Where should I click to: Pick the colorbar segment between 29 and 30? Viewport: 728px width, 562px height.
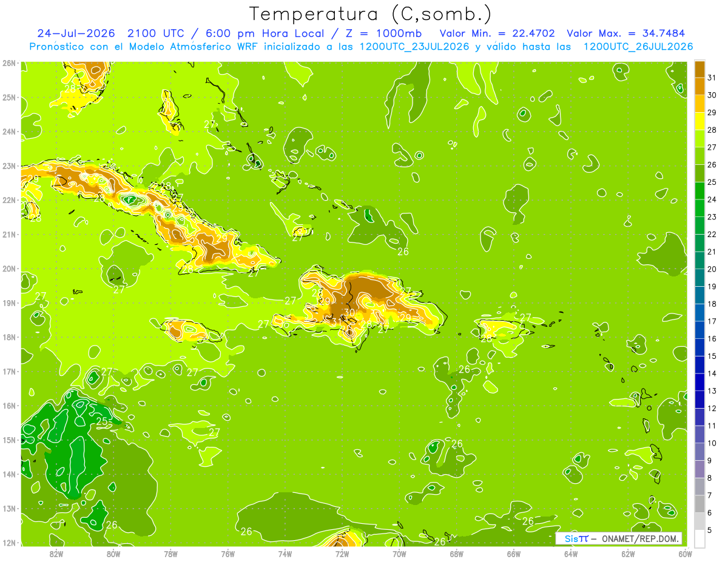(x=699, y=104)
